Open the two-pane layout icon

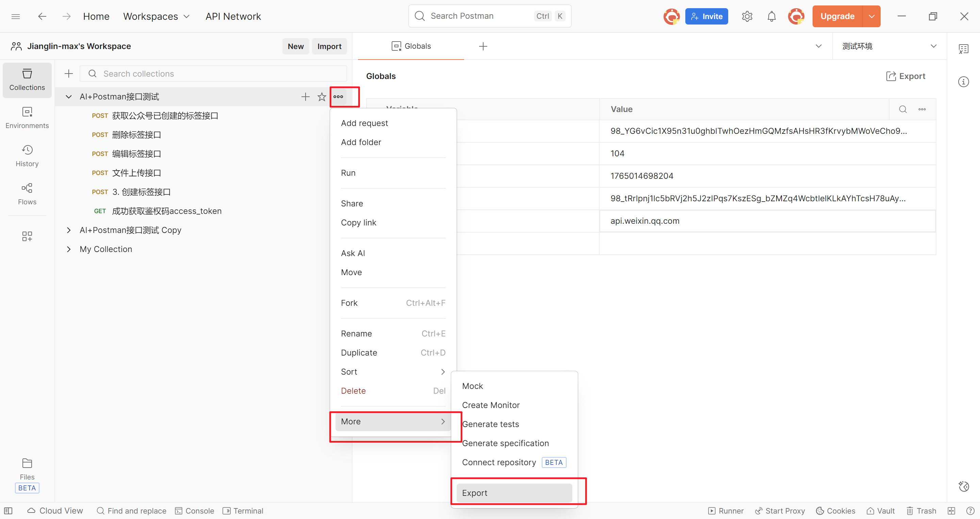pos(951,511)
